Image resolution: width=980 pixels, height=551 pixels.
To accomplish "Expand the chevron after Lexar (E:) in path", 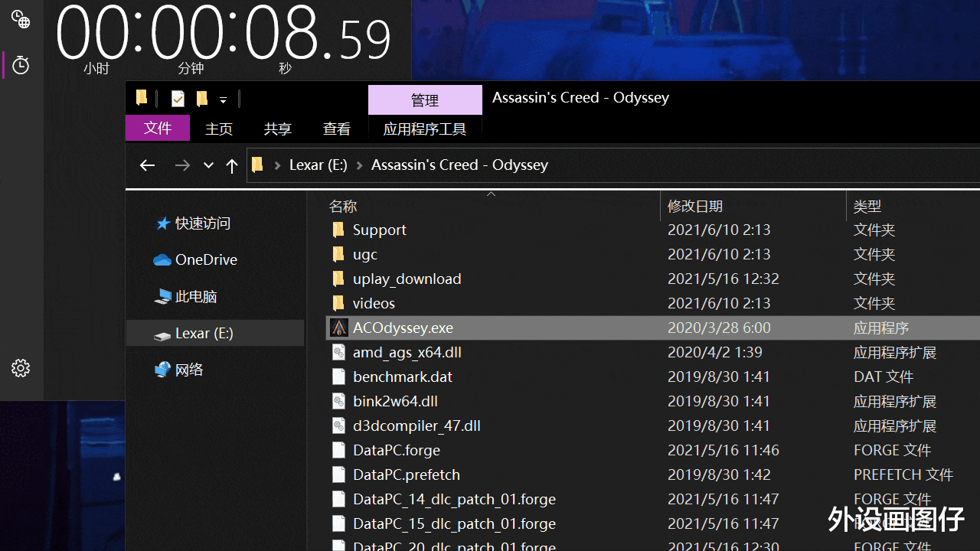I will pyautogui.click(x=359, y=165).
